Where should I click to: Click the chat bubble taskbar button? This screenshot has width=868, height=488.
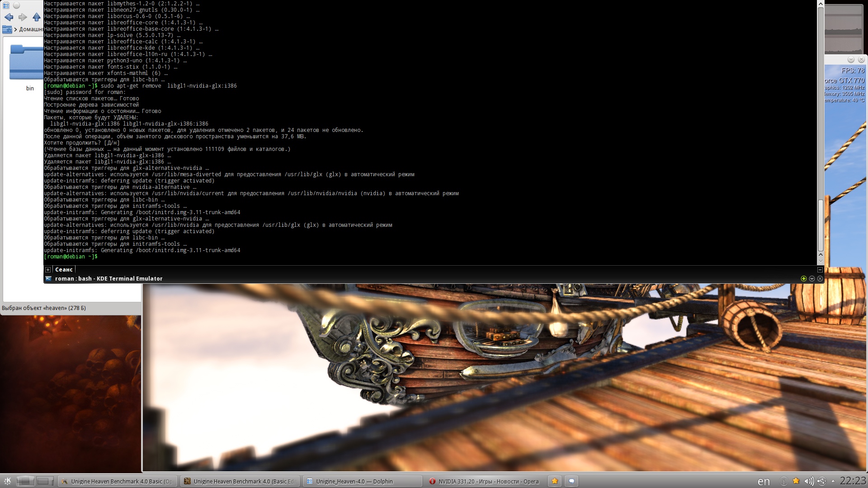(x=571, y=481)
